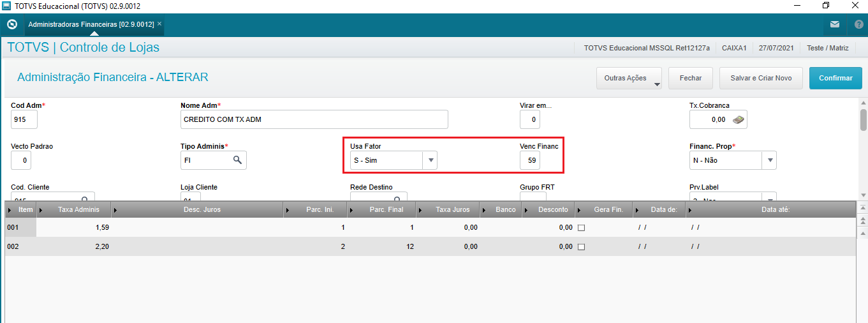Click Taxa Adminis value 2,20
The image size is (868, 323).
pos(101,246)
